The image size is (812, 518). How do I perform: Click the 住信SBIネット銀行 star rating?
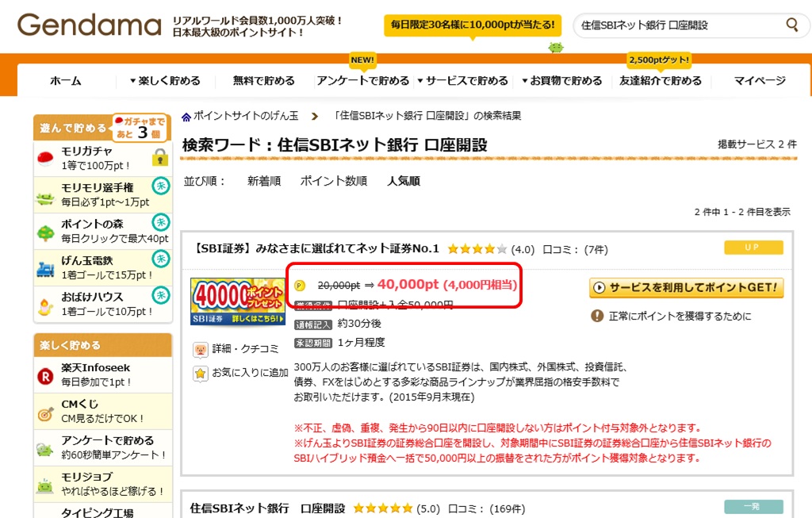click(x=383, y=508)
